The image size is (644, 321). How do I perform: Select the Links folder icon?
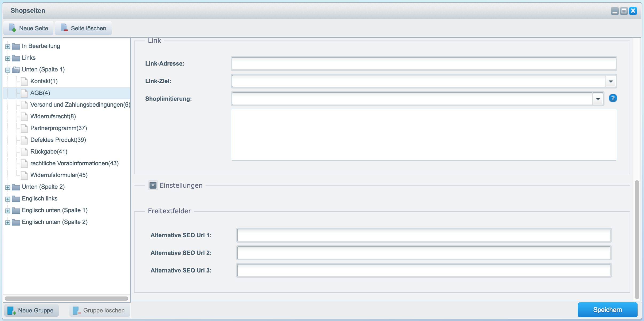pos(16,58)
